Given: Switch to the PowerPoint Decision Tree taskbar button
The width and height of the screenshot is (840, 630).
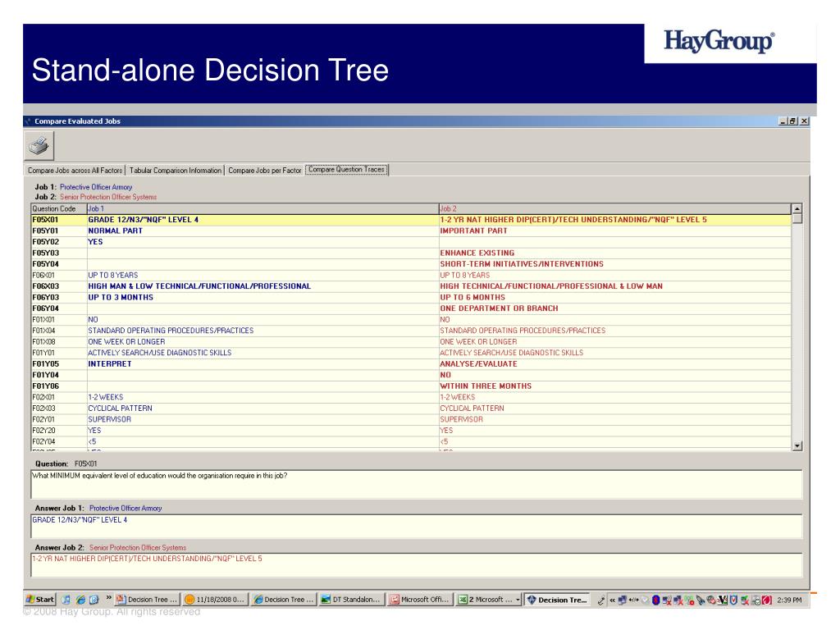Looking at the screenshot, I should 147,600.
